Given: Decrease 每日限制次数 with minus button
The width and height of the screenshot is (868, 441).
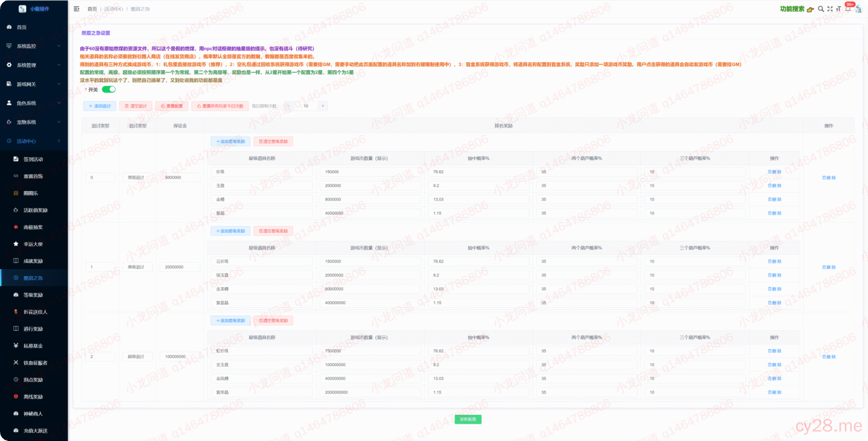Looking at the screenshot, I should (289, 106).
